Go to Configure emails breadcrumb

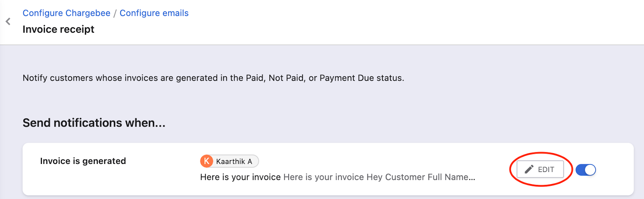(x=154, y=13)
